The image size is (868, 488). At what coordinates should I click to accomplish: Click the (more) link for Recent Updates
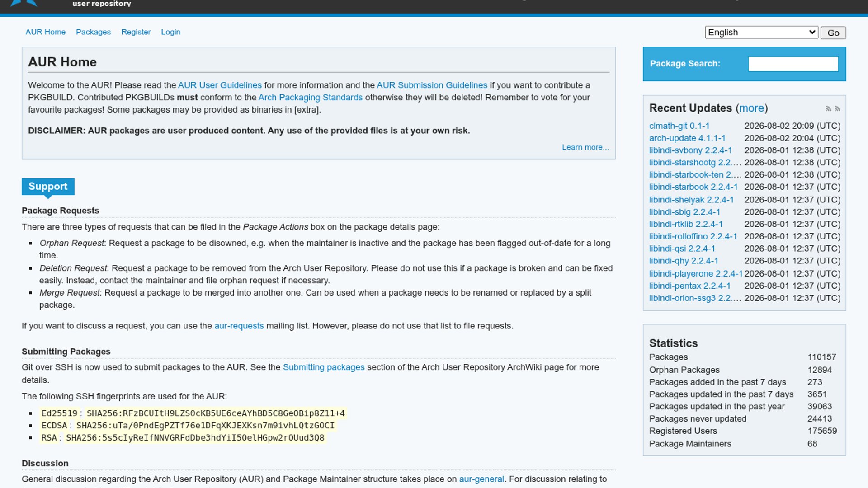coord(751,108)
